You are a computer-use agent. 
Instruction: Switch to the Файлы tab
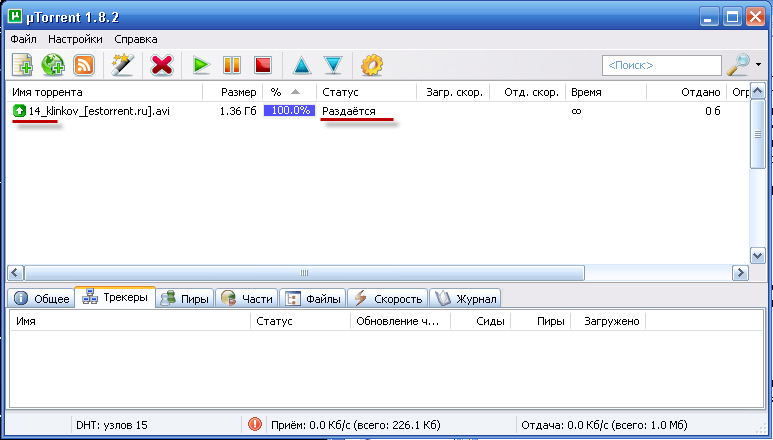coord(313,299)
